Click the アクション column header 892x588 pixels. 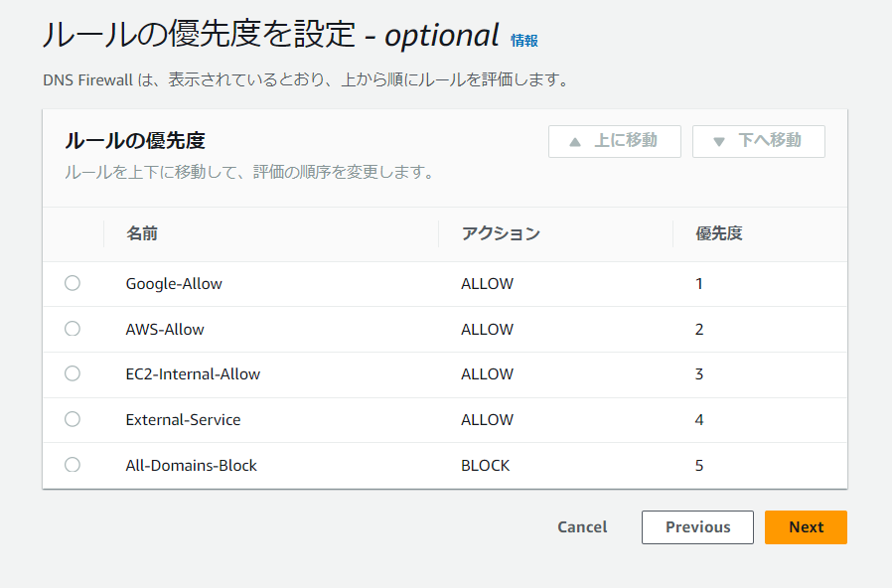coord(501,234)
